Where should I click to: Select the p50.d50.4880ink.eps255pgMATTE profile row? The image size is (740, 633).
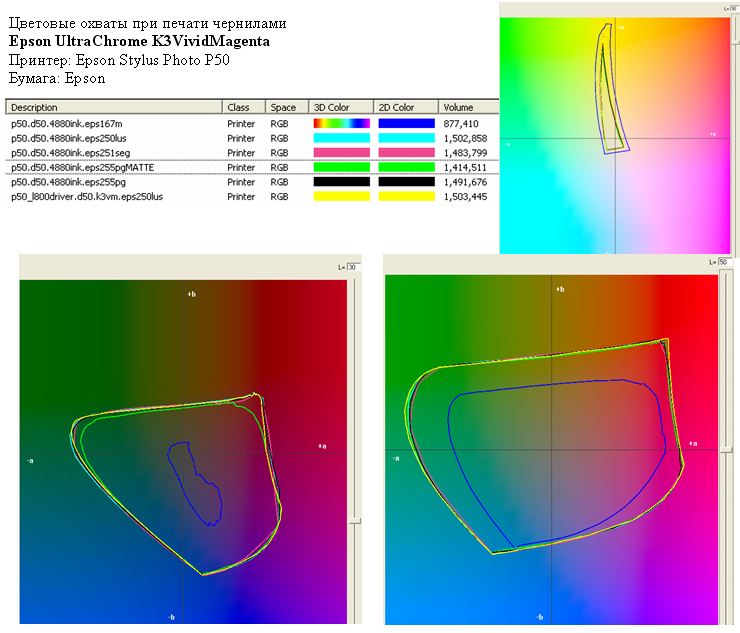click(252, 168)
